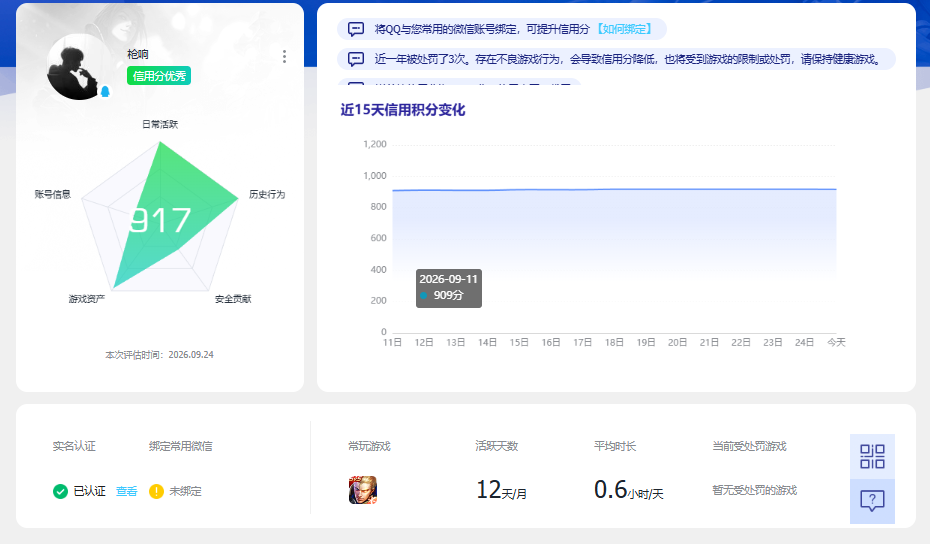
Task: Click the 已认证 verification status text
Action: pyautogui.click(x=90, y=491)
